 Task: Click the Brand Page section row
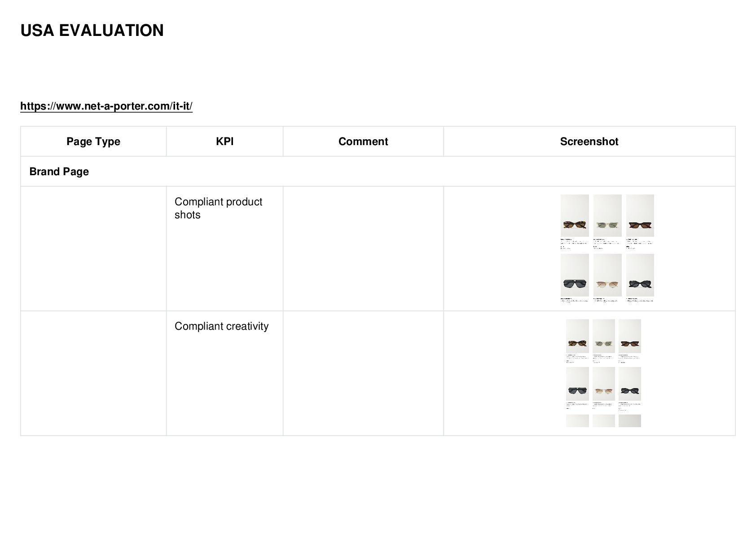pos(378,172)
